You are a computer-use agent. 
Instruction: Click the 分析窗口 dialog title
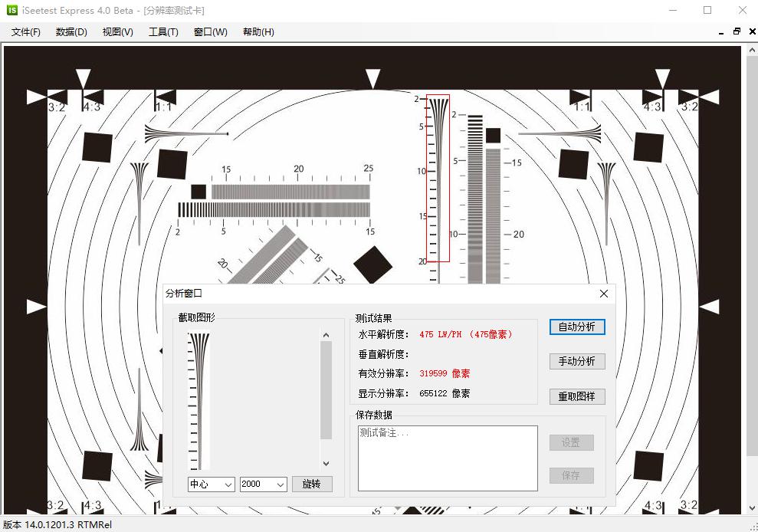pos(184,294)
